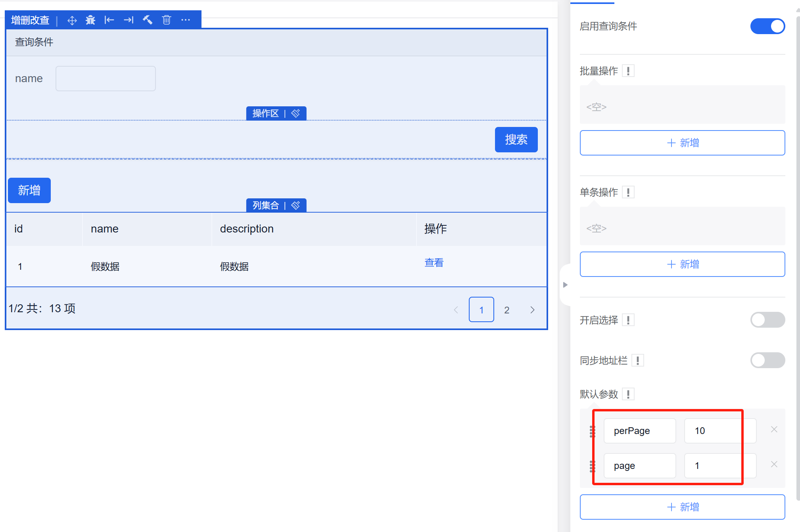Click the bug debug icon
This screenshot has height=532, width=800.
(x=90, y=20)
